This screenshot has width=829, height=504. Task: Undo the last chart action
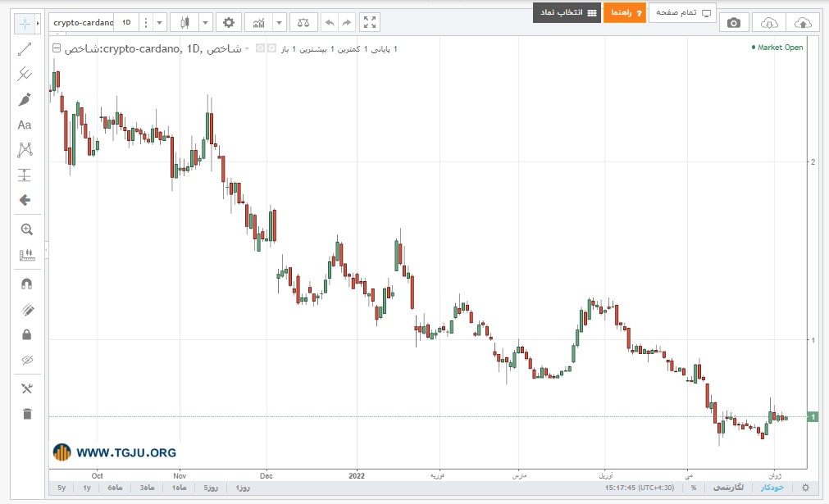330,23
